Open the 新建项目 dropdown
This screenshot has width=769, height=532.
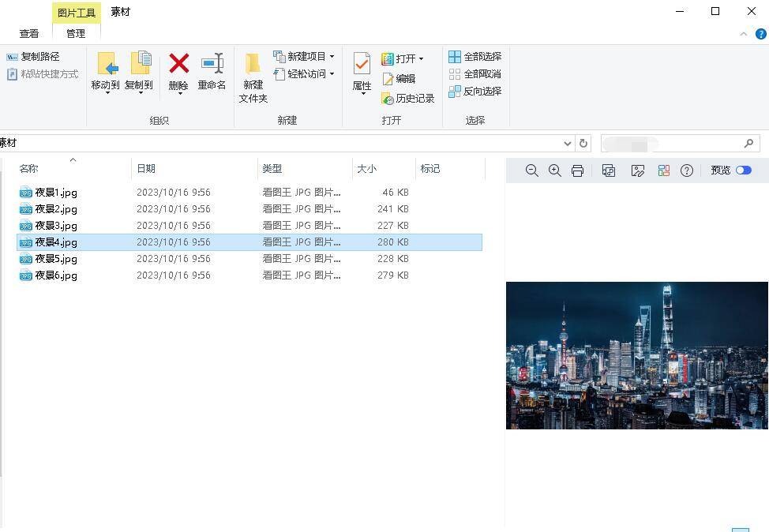(304, 56)
